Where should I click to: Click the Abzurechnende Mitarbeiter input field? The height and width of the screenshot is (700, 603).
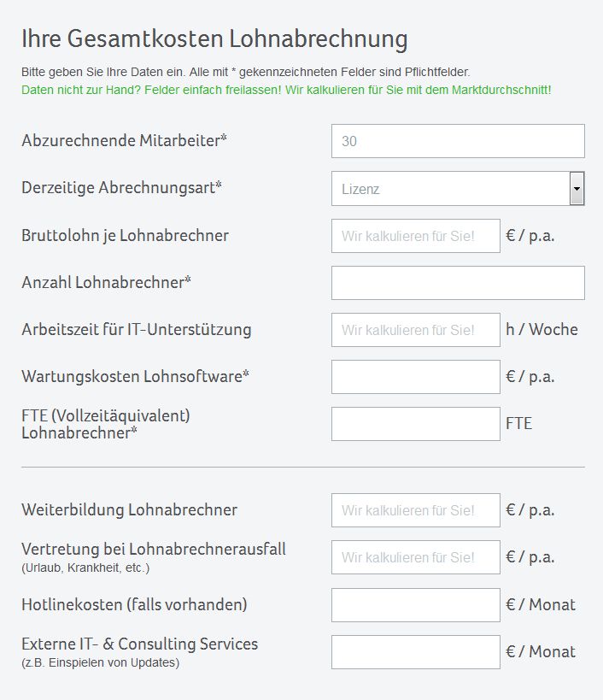[458, 141]
